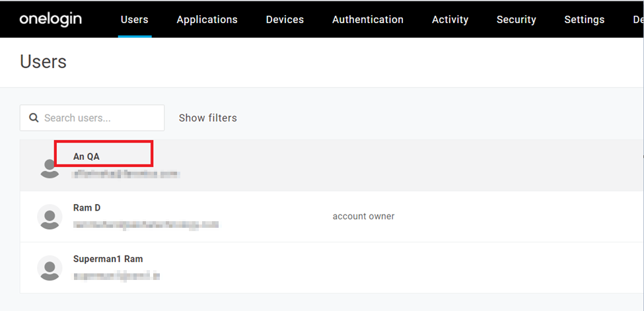Click Ram D's profile avatar icon
Image resolution: width=644 pixels, height=311 pixels.
(x=50, y=217)
